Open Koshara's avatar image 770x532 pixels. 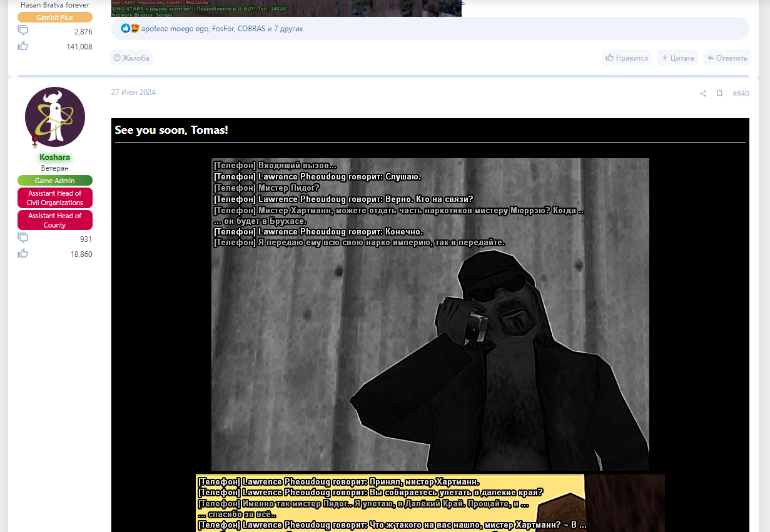tap(55, 117)
